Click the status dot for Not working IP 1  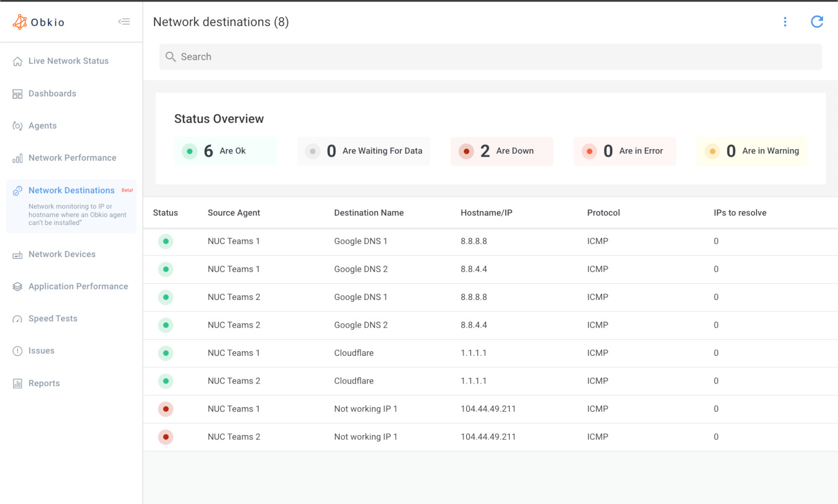166,409
